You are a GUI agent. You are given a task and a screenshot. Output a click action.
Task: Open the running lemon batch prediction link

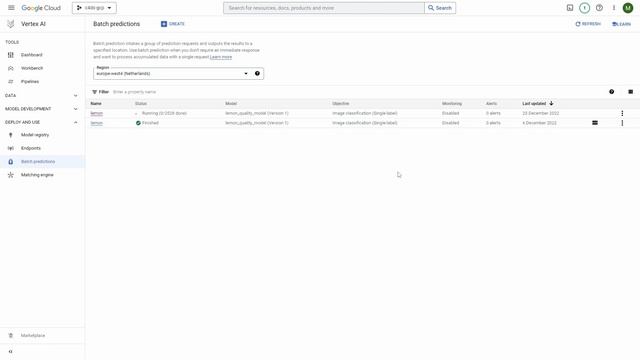pyautogui.click(x=97, y=113)
